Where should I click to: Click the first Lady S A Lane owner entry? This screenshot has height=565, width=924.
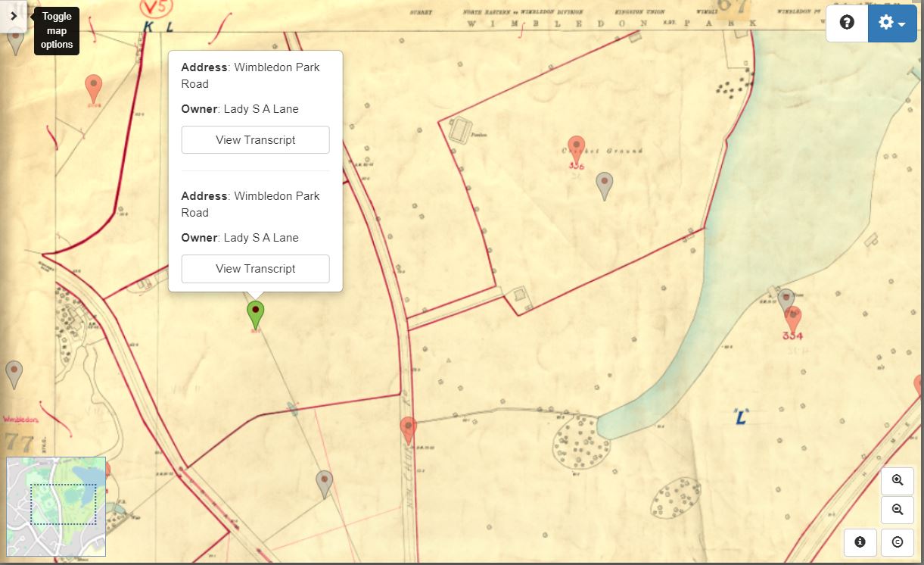(260, 109)
